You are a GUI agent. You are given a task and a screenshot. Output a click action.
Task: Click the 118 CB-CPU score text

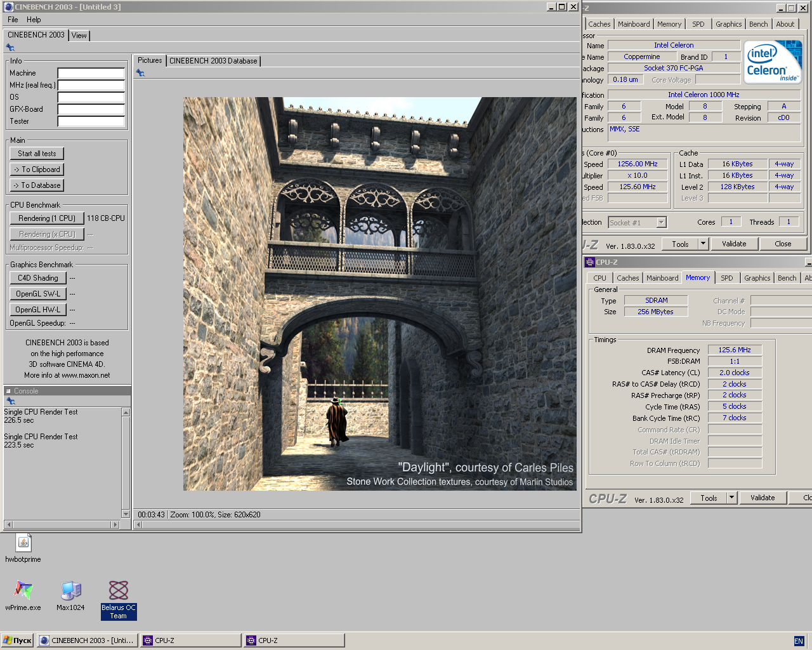[x=106, y=218]
